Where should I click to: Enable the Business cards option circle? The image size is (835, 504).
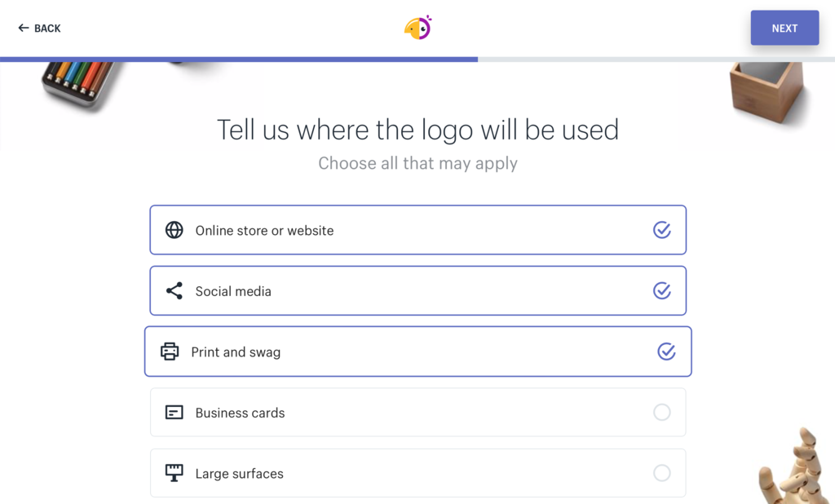pos(662,413)
